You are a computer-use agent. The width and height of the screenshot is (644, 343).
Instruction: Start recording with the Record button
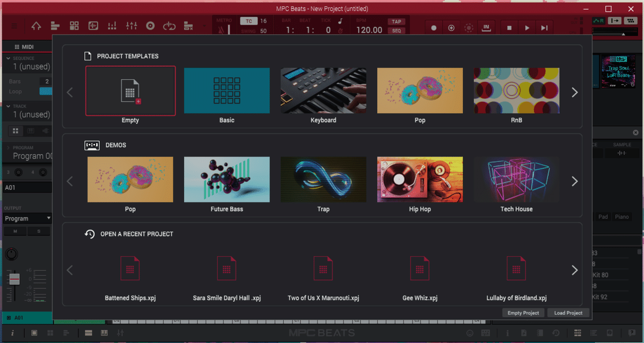tap(434, 28)
